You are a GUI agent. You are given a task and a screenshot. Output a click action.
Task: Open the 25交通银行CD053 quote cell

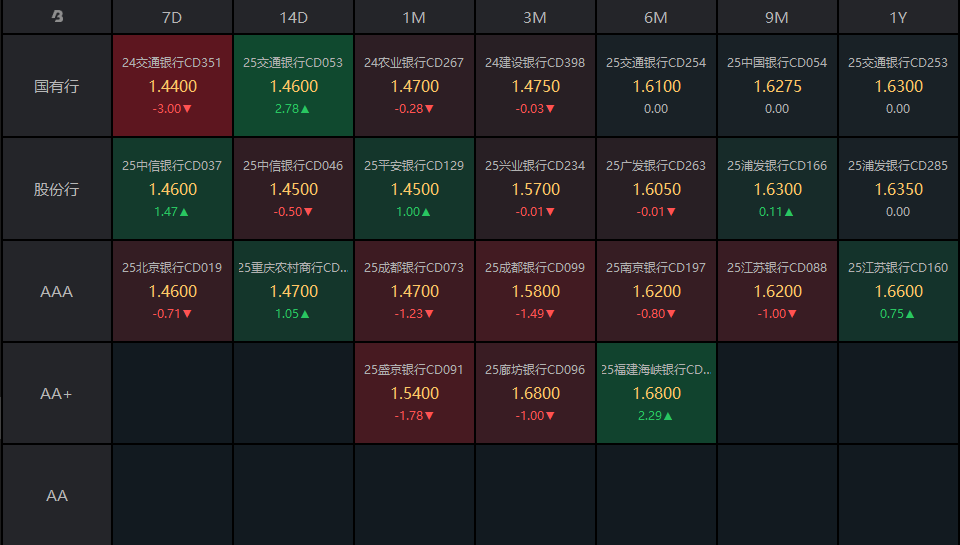293,86
